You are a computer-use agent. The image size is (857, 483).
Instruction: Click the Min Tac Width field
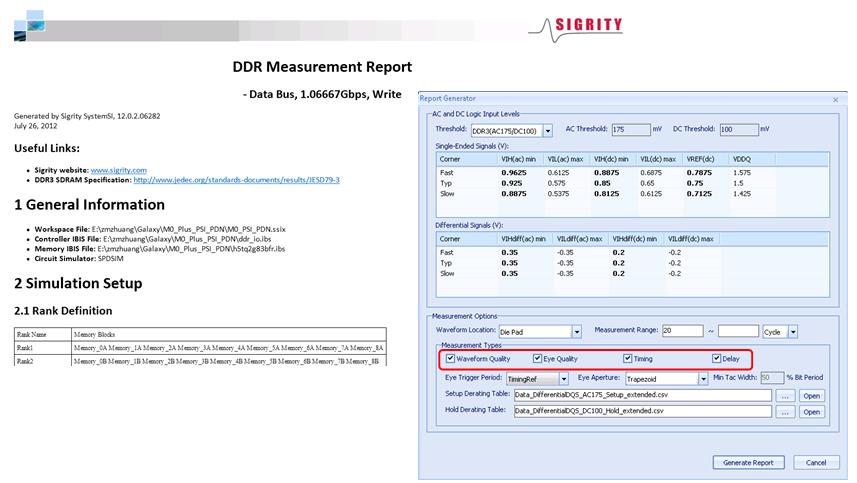(x=772, y=378)
